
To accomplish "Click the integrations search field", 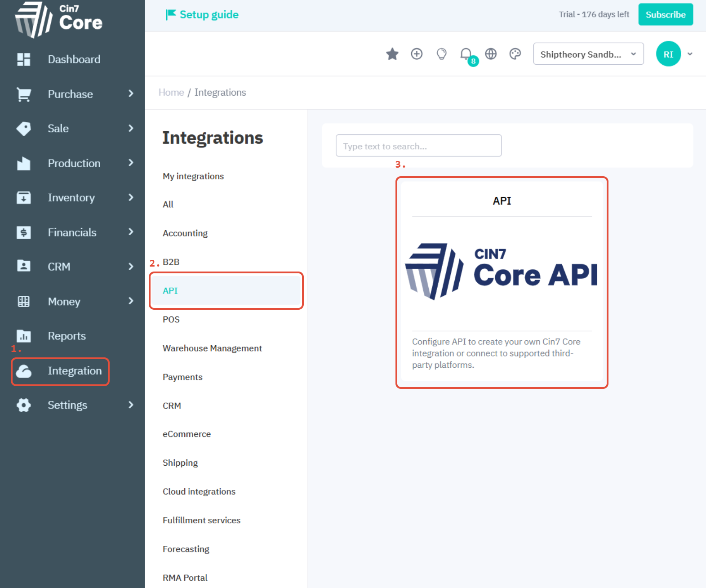I will pos(418,146).
